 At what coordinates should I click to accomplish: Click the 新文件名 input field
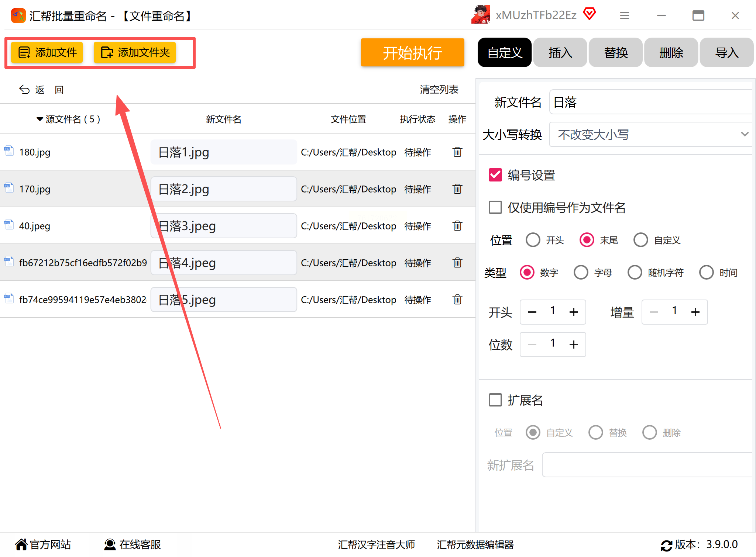(x=650, y=102)
